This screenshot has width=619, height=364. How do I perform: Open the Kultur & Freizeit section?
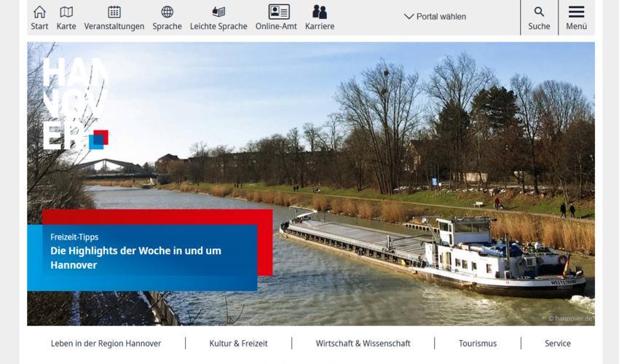pyautogui.click(x=238, y=344)
